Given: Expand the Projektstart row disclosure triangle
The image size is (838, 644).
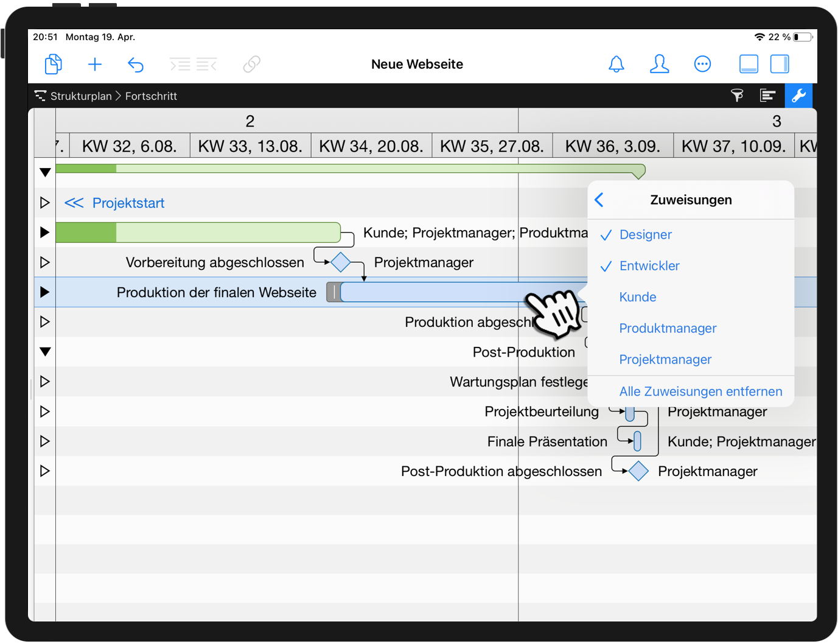Looking at the screenshot, I should click(x=44, y=202).
